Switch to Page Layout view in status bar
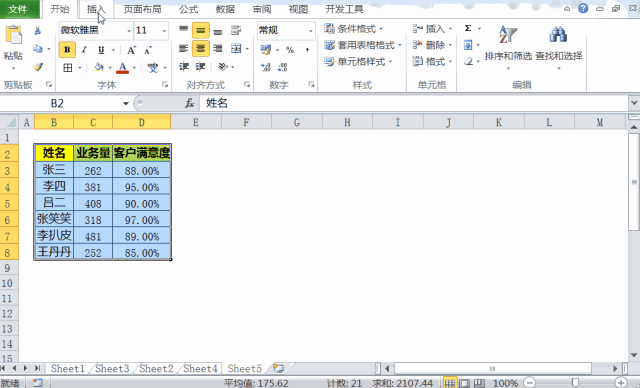Screen dimensions: 640x388 464,383
